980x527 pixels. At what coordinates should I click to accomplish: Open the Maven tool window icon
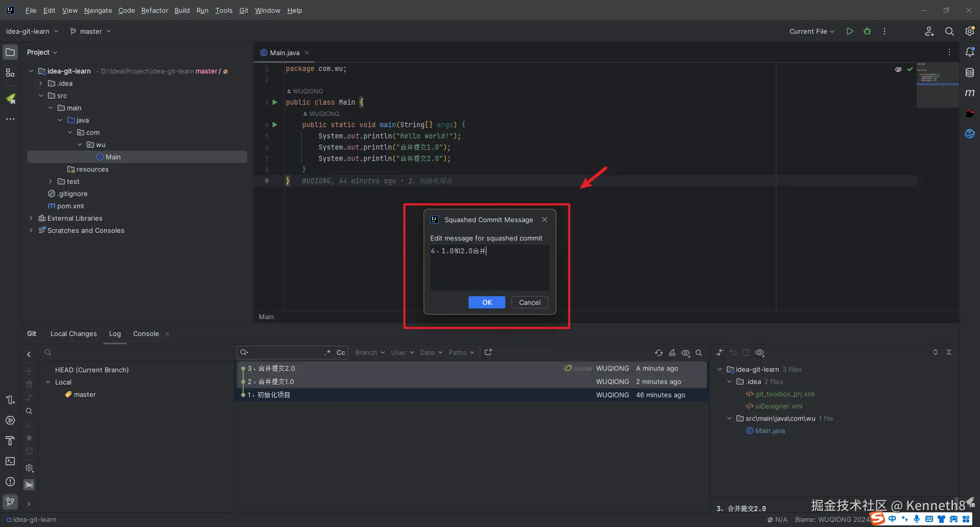coord(970,93)
